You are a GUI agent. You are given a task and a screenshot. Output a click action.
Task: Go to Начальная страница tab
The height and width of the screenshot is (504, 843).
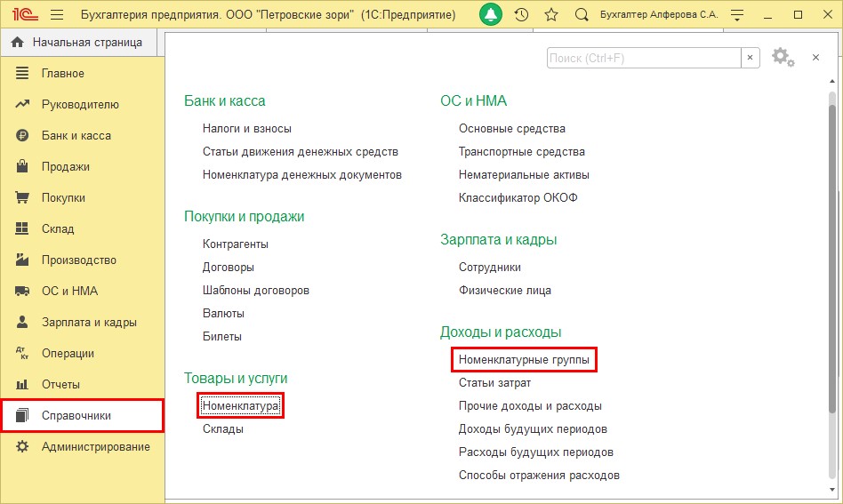(78, 43)
